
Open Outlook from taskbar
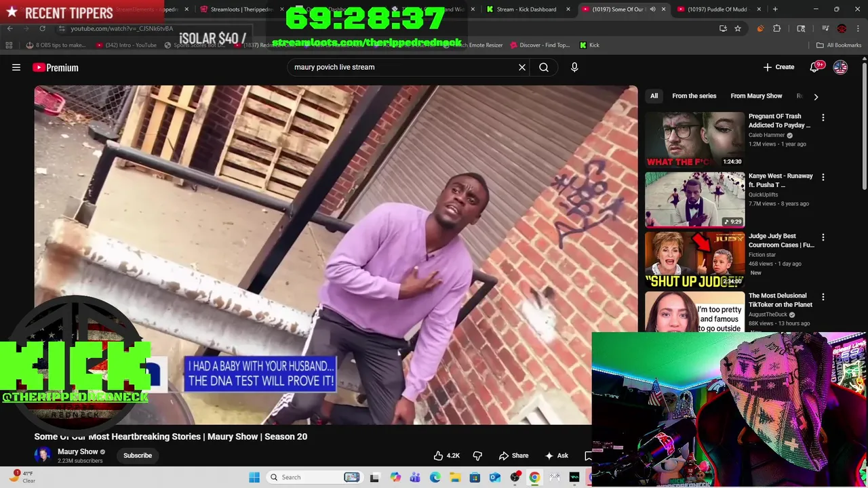pos(495,477)
